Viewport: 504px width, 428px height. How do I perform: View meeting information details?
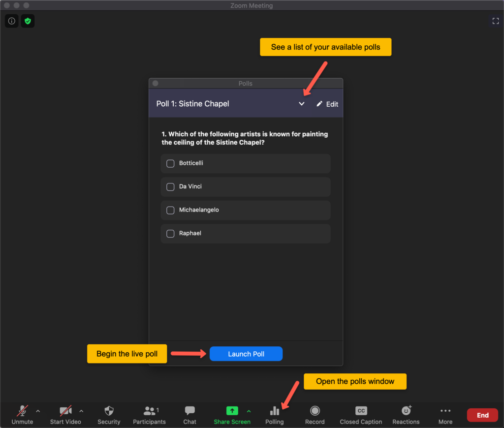coord(11,21)
